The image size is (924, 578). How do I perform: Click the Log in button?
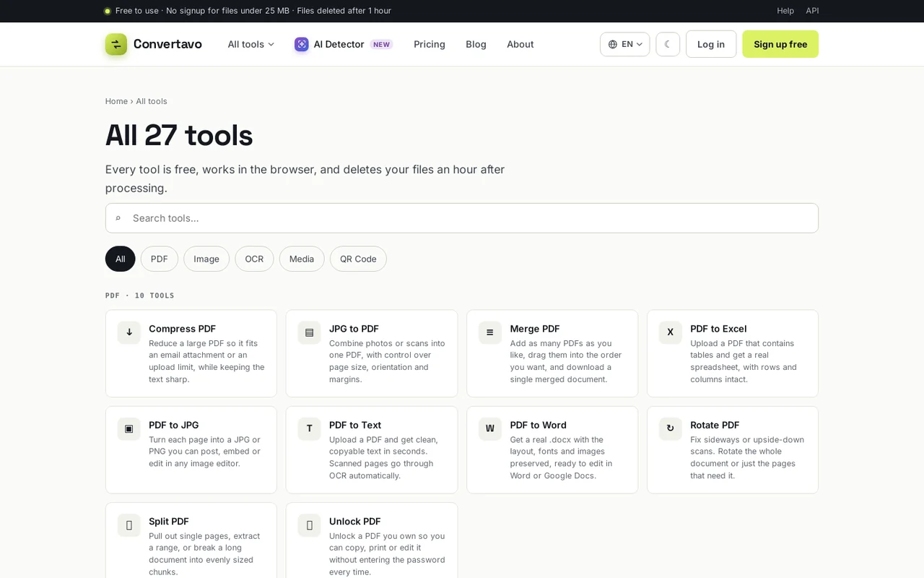point(711,44)
